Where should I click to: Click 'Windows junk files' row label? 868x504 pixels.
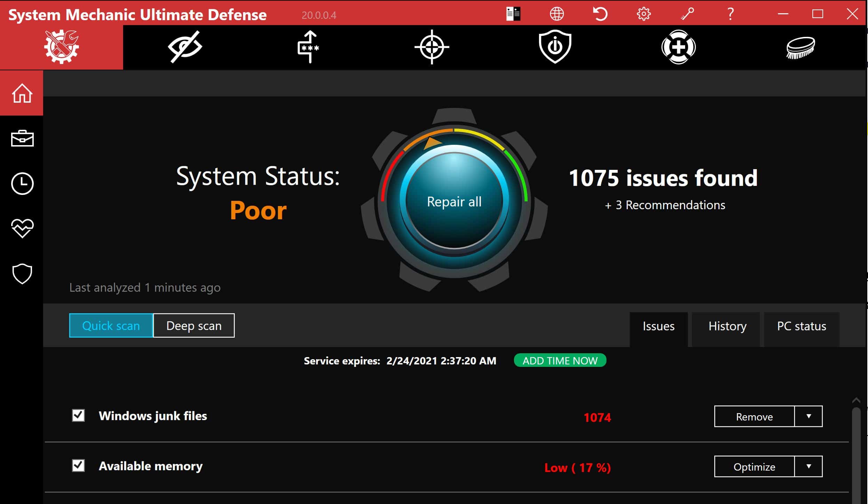tap(153, 416)
